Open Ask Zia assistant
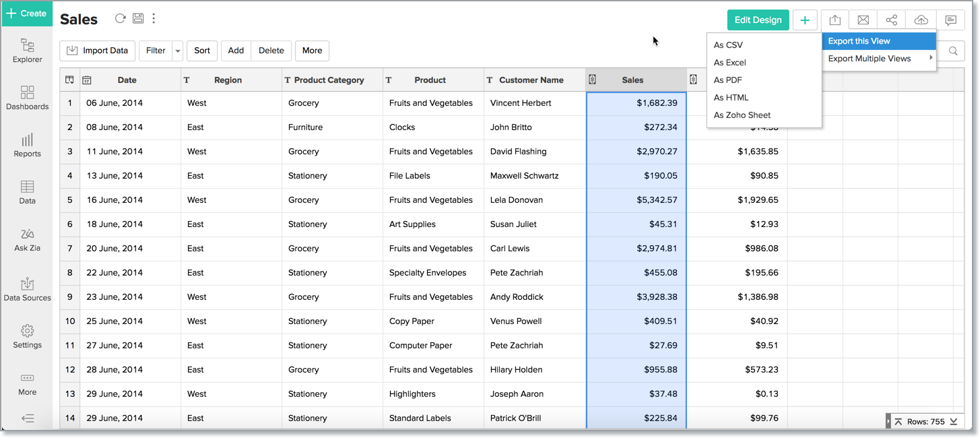Viewport: 980px width, 438px height. tap(27, 241)
